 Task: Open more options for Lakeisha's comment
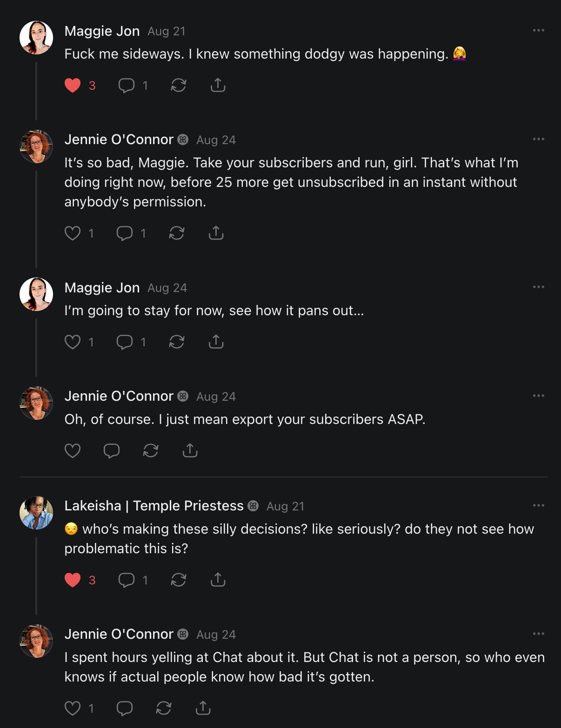click(x=538, y=505)
